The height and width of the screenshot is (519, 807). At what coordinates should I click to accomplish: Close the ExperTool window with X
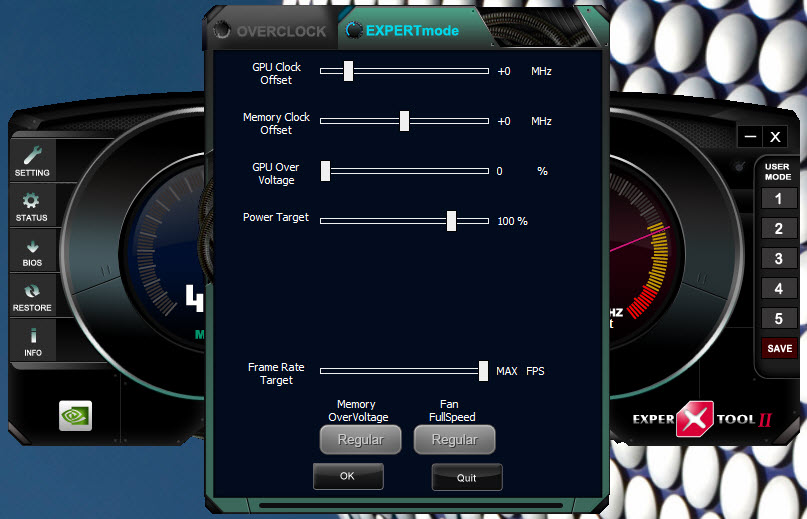coord(775,136)
